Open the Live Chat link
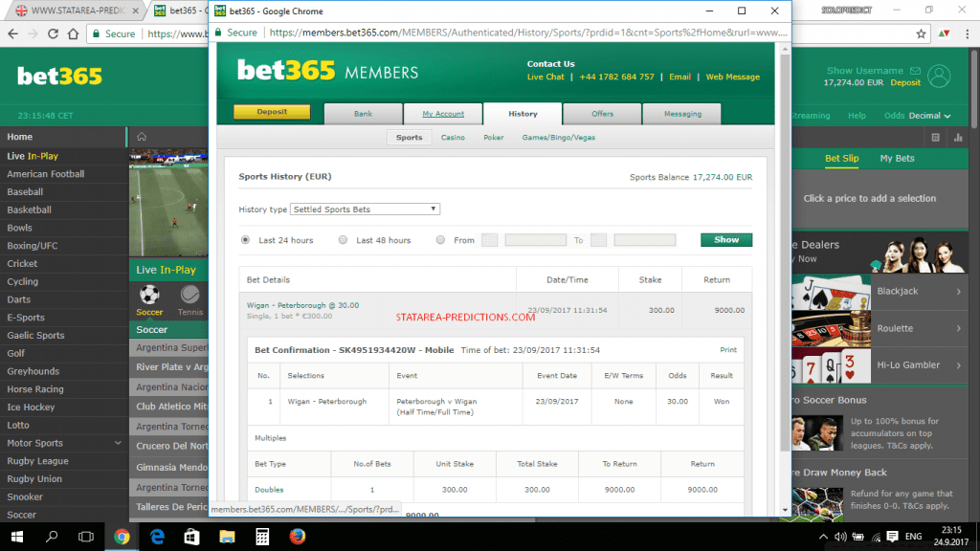Viewport: 980px width, 551px height. pyautogui.click(x=545, y=77)
